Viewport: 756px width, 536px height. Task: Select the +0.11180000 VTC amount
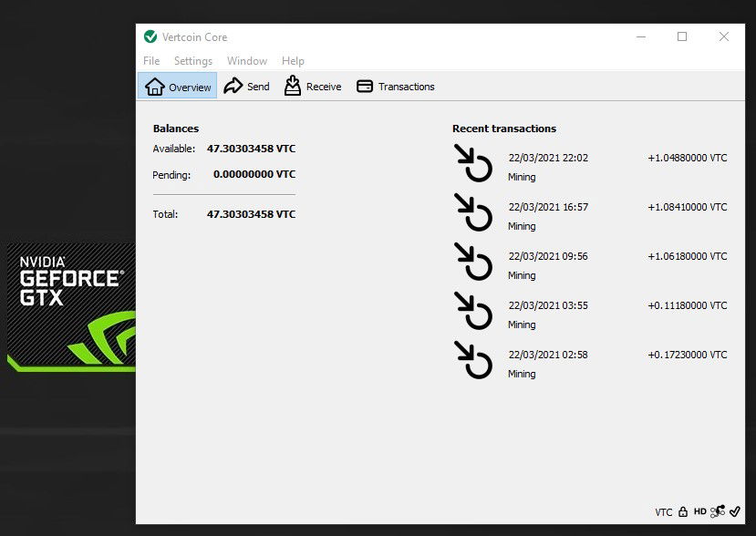tap(687, 305)
